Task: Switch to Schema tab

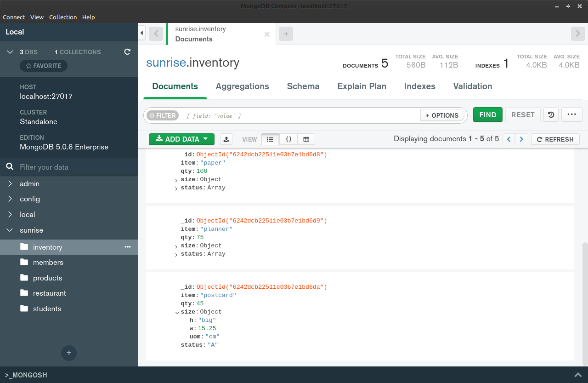Action: [x=303, y=86]
